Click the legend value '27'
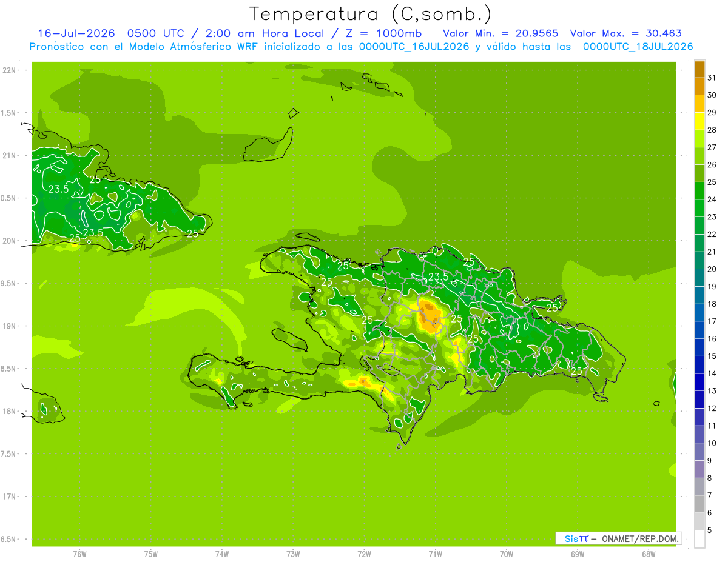Image resolution: width=728 pixels, height=562 pixels. click(x=712, y=147)
